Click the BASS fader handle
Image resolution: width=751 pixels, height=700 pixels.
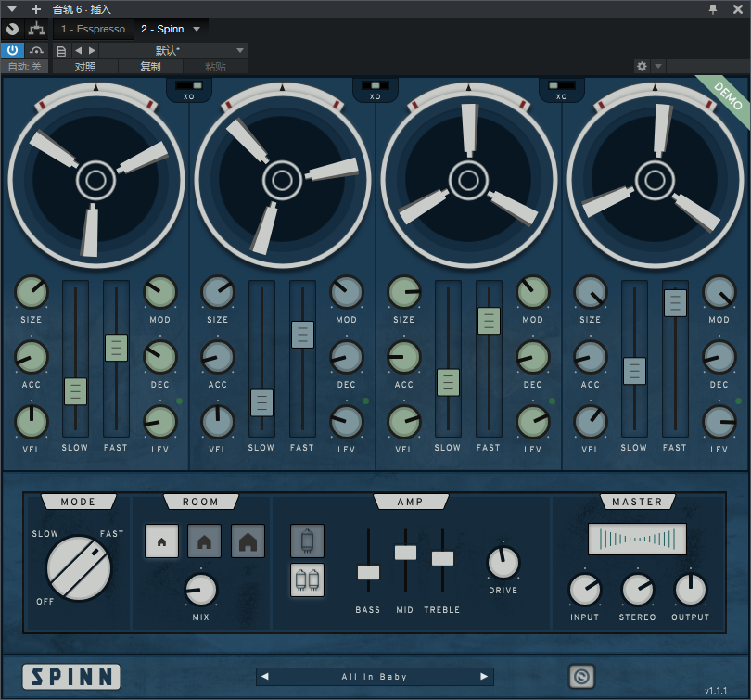(x=368, y=572)
